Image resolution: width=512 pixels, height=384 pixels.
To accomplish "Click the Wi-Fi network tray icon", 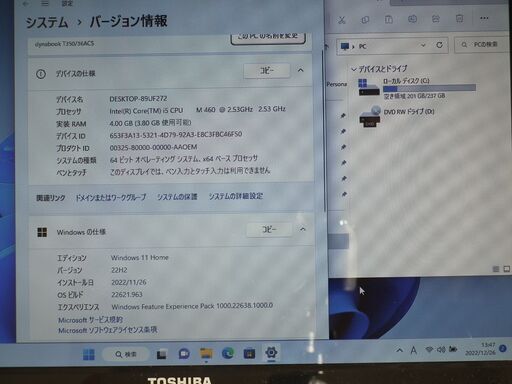I will tap(429, 349).
